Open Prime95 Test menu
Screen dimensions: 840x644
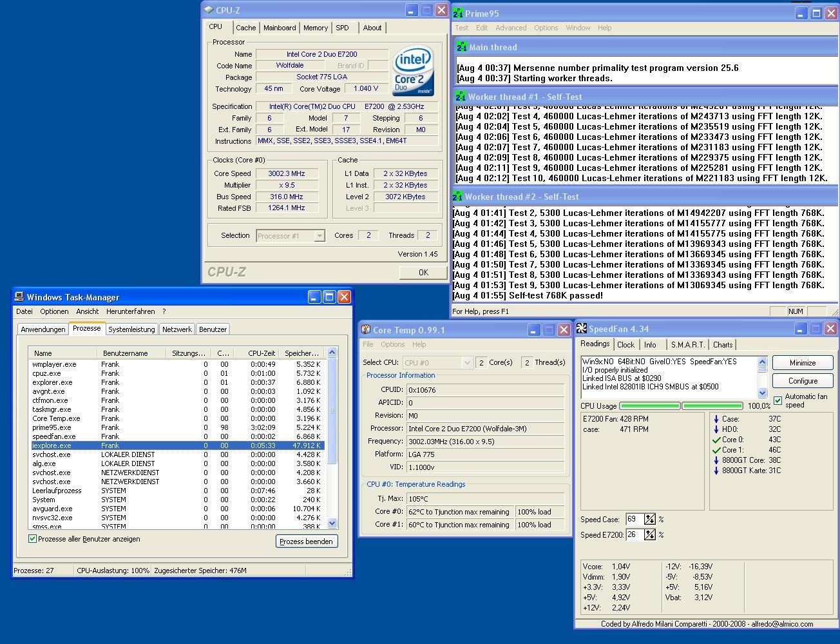click(x=462, y=28)
